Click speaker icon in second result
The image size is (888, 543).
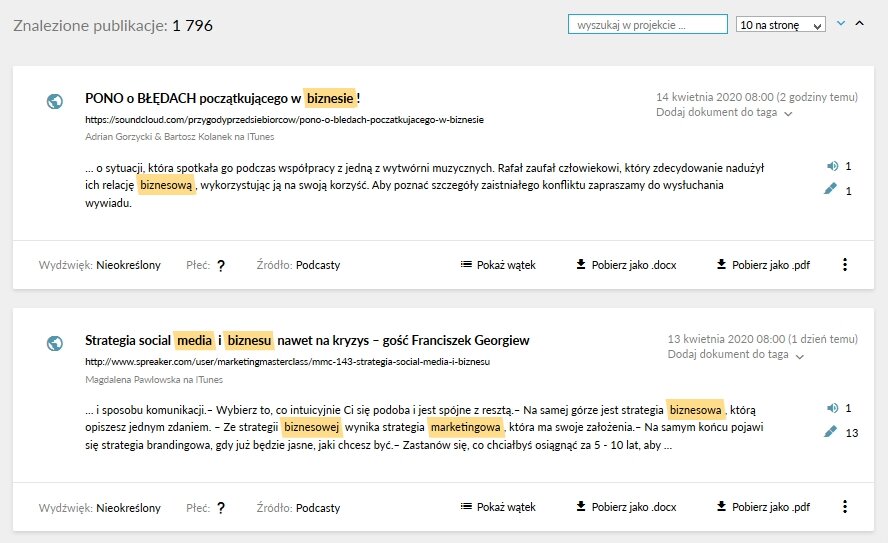pyautogui.click(x=832, y=408)
